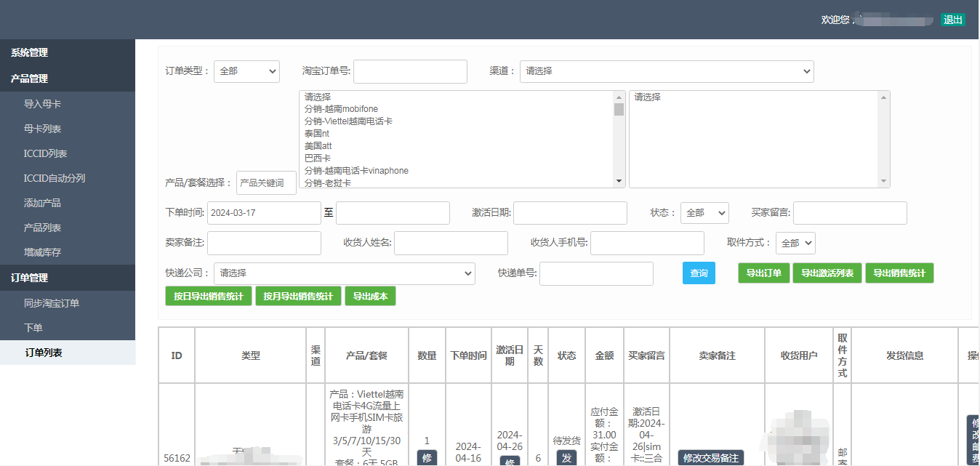Click the 导出成本 button
980x466 pixels.
(x=370, y=296)
